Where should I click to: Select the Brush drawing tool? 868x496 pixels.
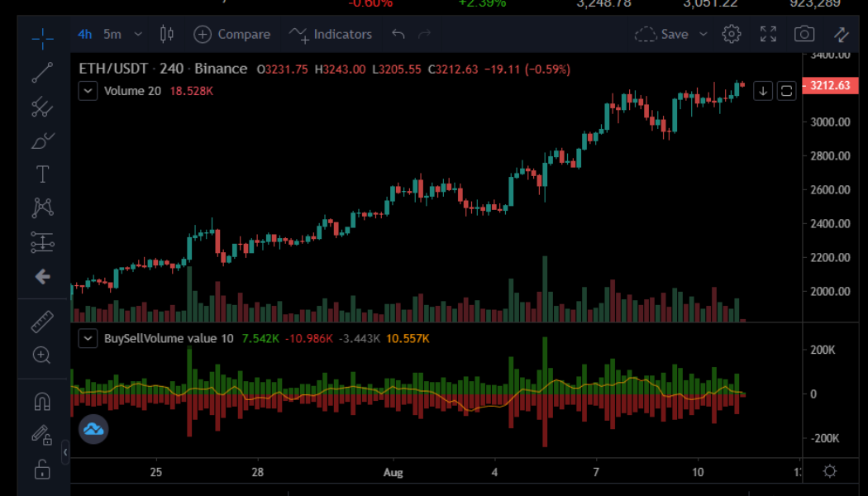41,141
